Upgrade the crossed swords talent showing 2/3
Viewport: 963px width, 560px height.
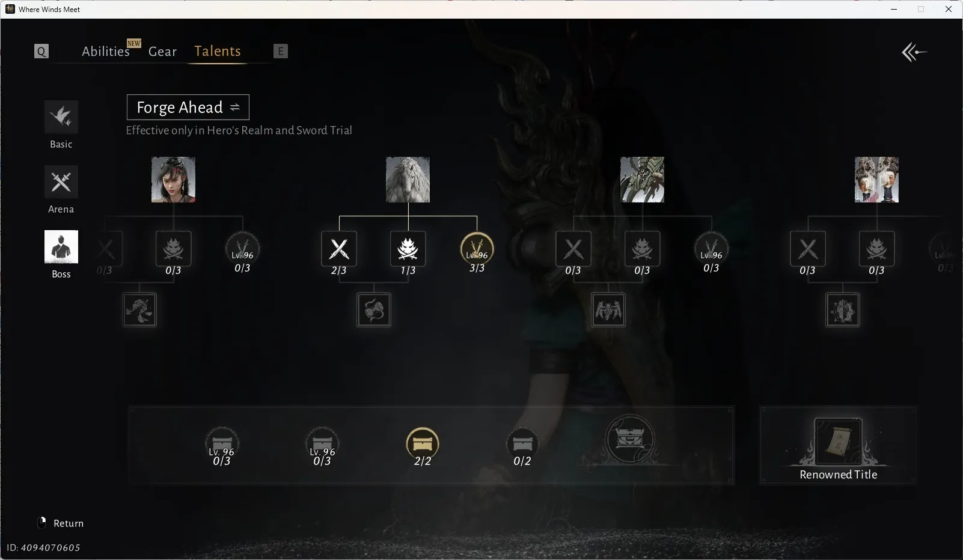pyautogui.click(x=339, y=248)
